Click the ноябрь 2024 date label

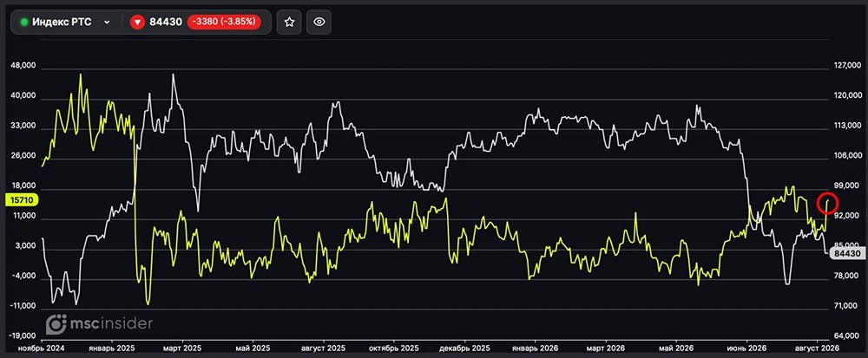[41, 348]
